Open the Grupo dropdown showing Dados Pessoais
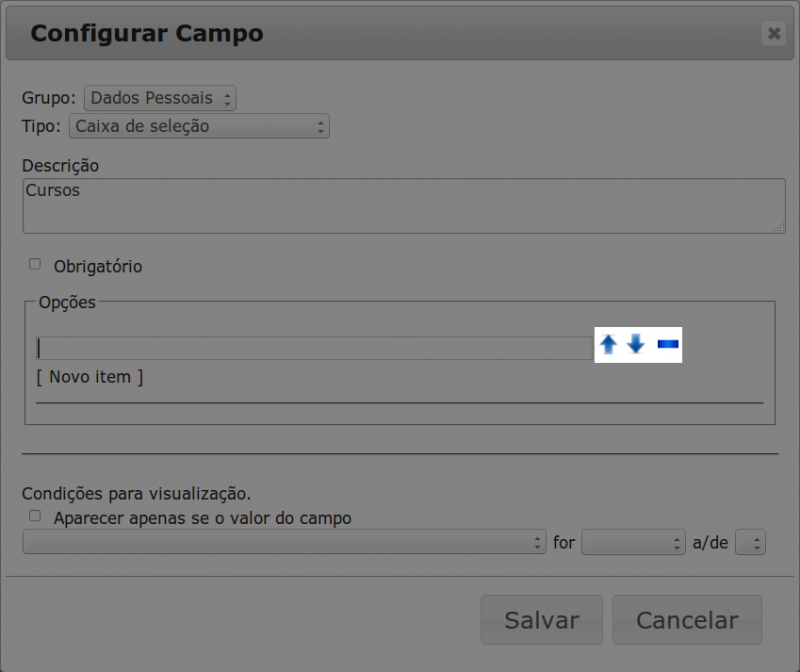The width and height of the screenshot is (800, 672). click(155, 97)
